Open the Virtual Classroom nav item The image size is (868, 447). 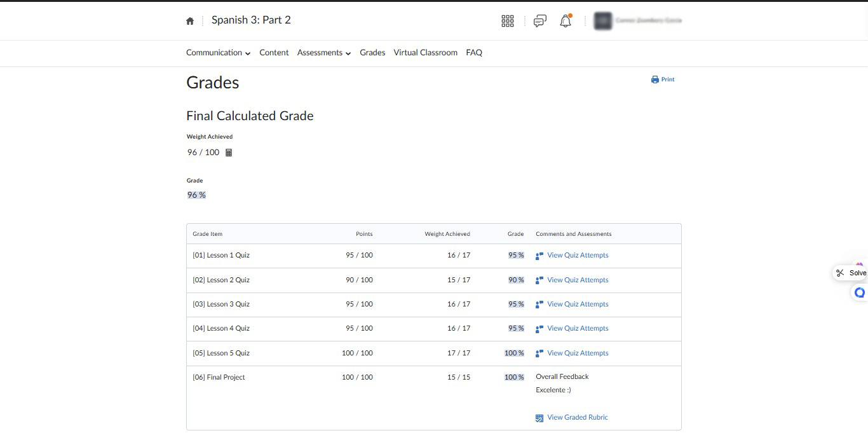[x=425, y=53]
